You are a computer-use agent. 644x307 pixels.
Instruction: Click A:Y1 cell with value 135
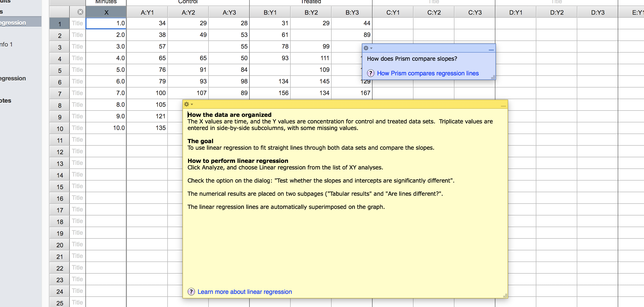(x=147, y=128)
